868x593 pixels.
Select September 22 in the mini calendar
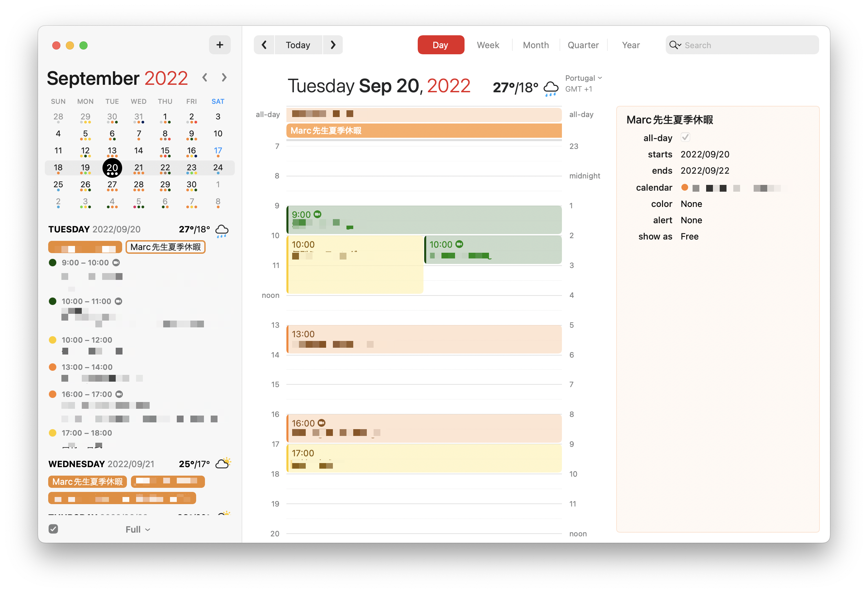165,168
